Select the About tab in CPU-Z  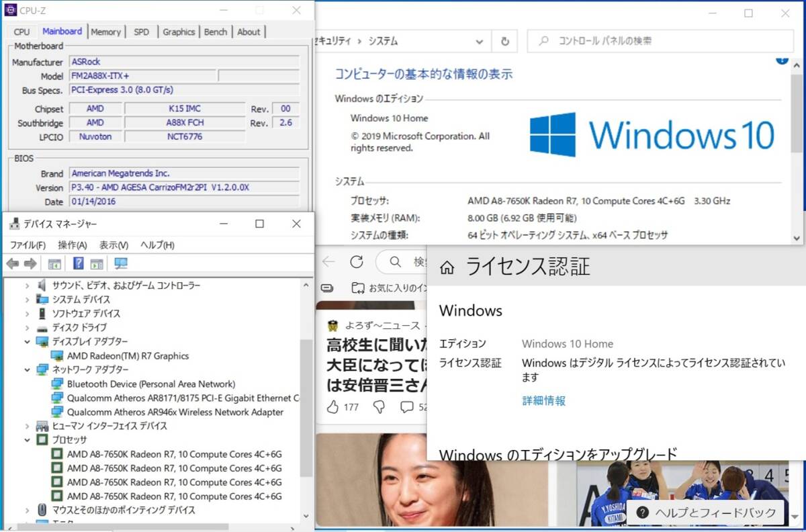pos(249,32)
